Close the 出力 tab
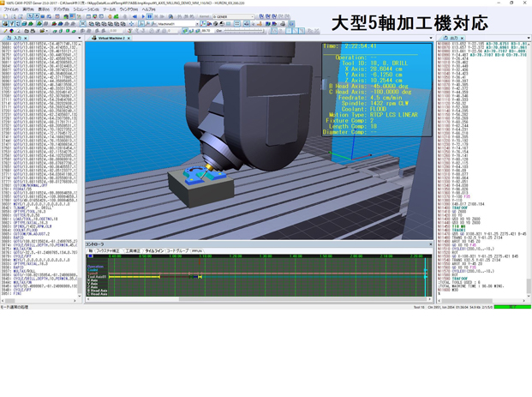 (x=462, y=38)
